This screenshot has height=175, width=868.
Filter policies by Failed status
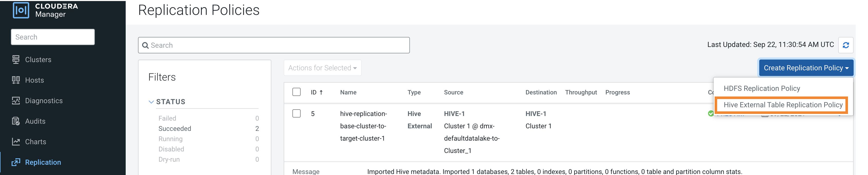(167, 118)
